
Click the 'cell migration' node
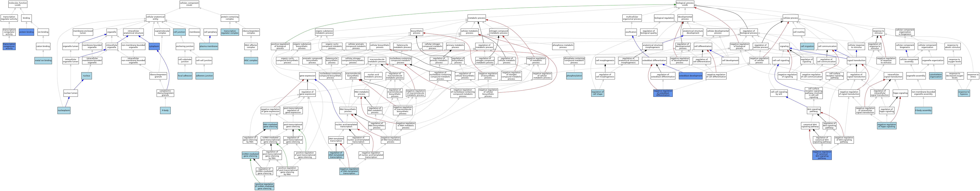click(x=807, y=46)
